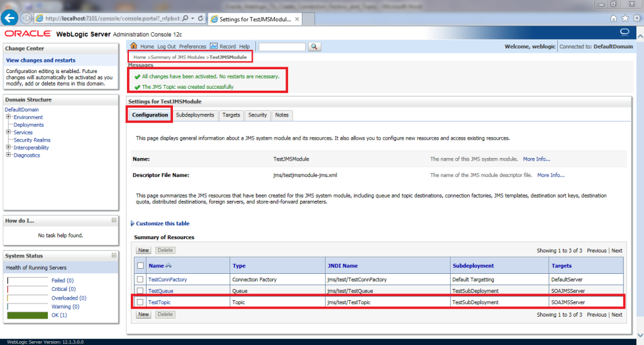The image size is (644, 345).
Task: Click the browser tools gear icon
Action: coord(637,18)
